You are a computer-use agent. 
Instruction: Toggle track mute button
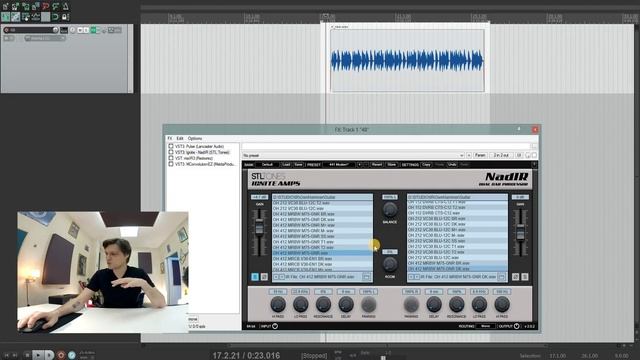coord(80,30)
